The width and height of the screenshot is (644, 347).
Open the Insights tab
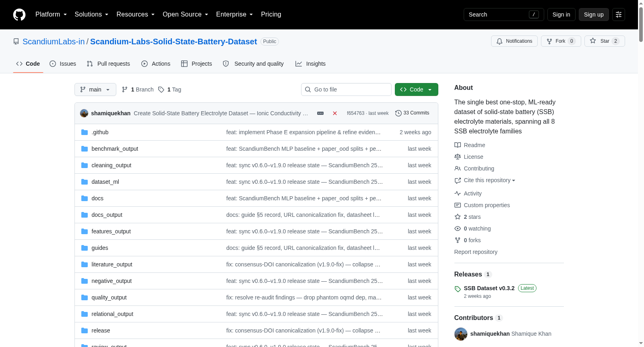(x=310, y=64)
